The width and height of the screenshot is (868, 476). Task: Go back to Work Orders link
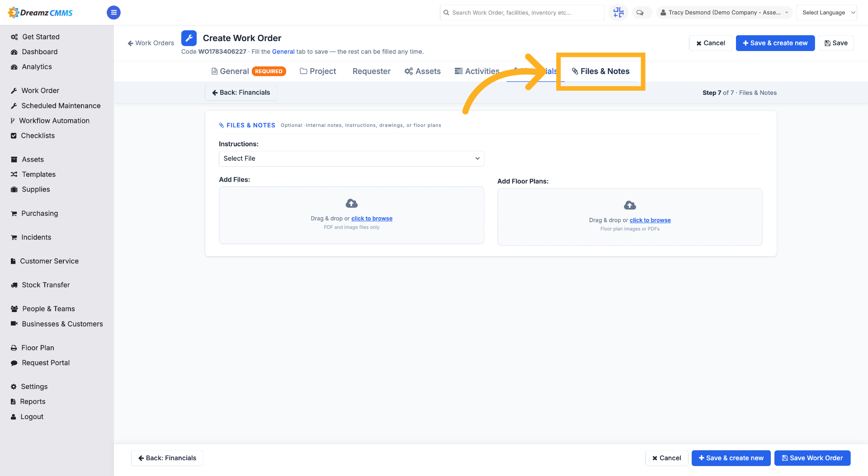(151, 43)
